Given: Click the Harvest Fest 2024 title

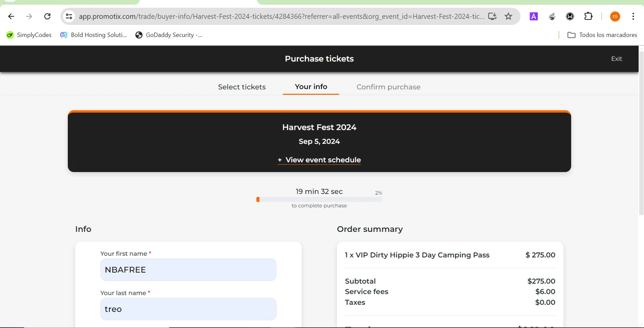Looking at the screenshot, I should 319,127.
